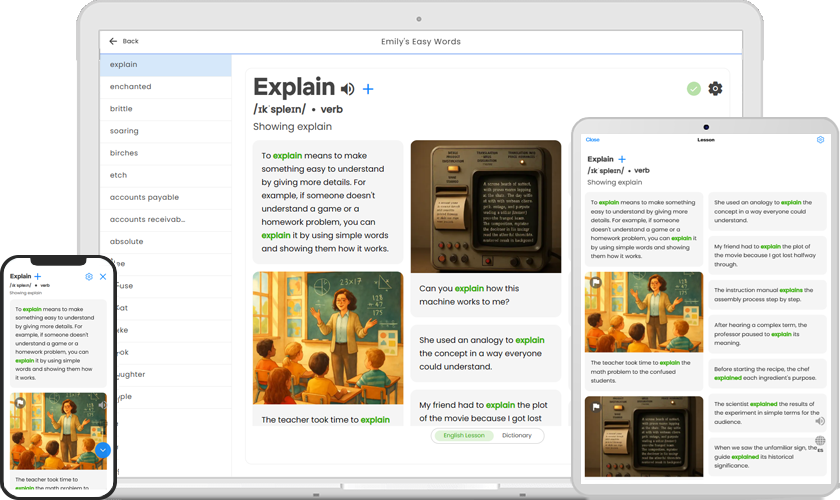Open the teacher classroom image on the laptop

click(x=328, y=338)
